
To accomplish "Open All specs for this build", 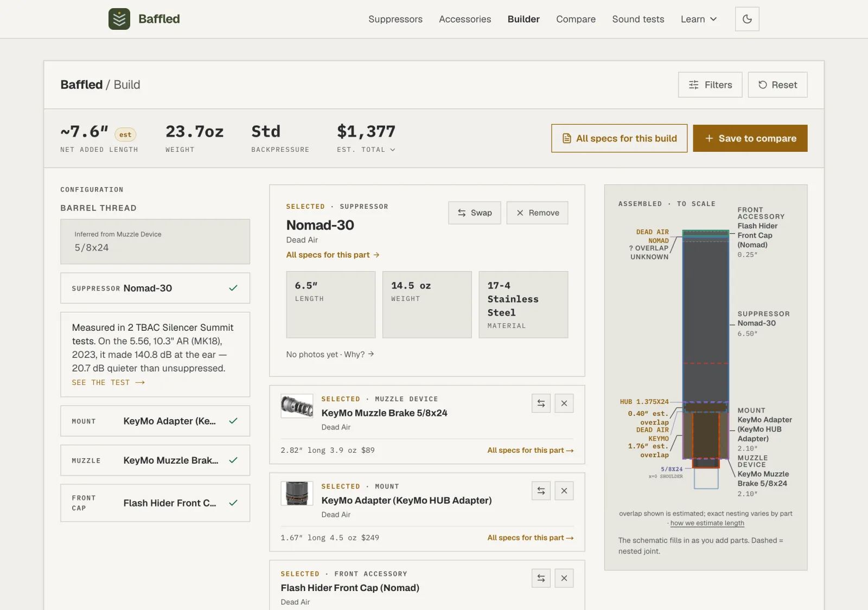I will click(x=619, y=138).
